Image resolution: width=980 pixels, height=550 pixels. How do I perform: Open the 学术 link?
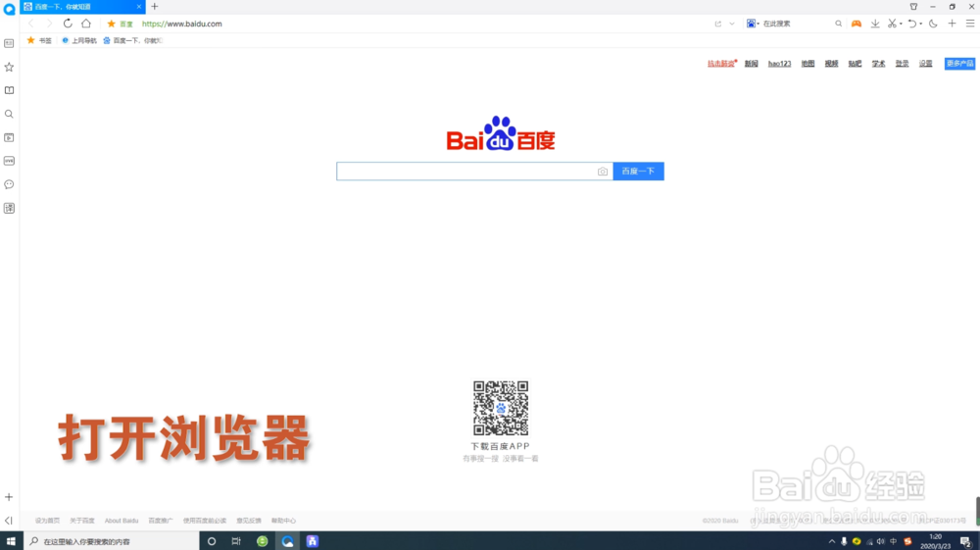click(879, 64)
